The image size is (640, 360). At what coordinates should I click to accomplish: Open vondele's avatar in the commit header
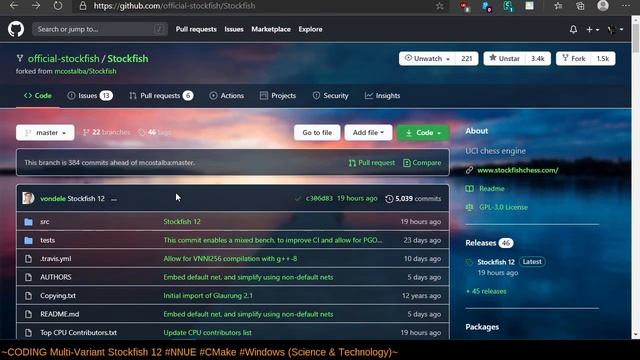pyautogui.click(x=28, y=198)
